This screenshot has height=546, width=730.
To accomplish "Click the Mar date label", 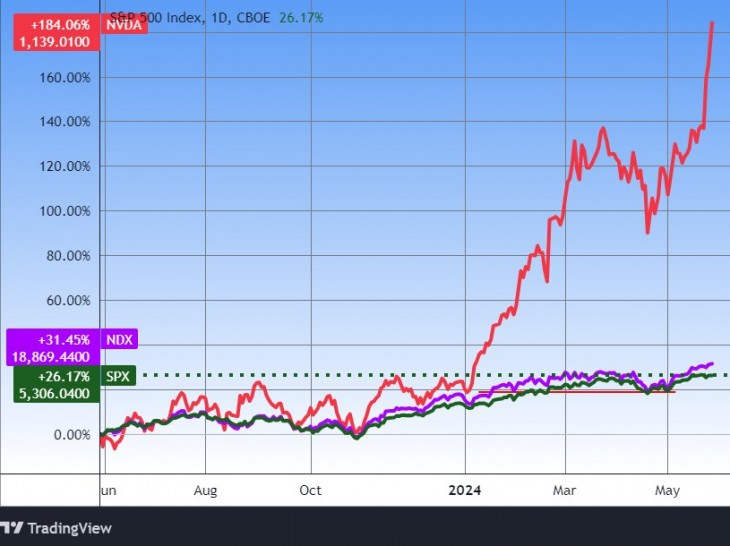I will [565, 490].
